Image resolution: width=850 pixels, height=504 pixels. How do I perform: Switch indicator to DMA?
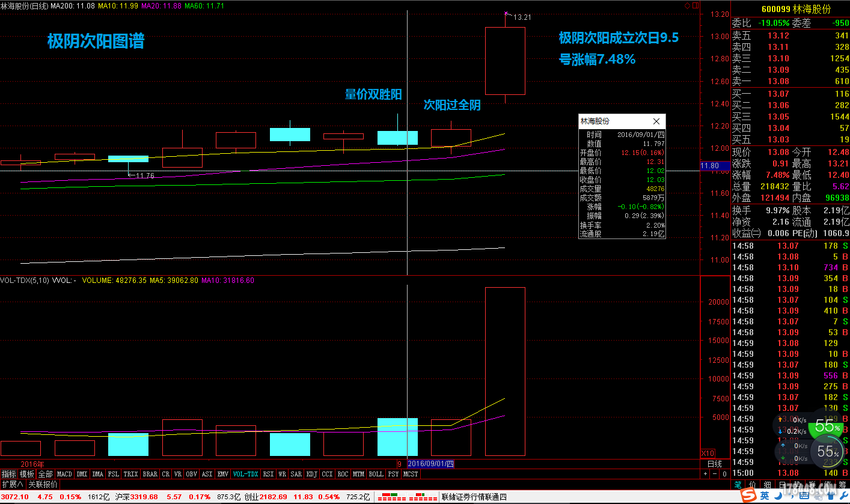point(97,474)
